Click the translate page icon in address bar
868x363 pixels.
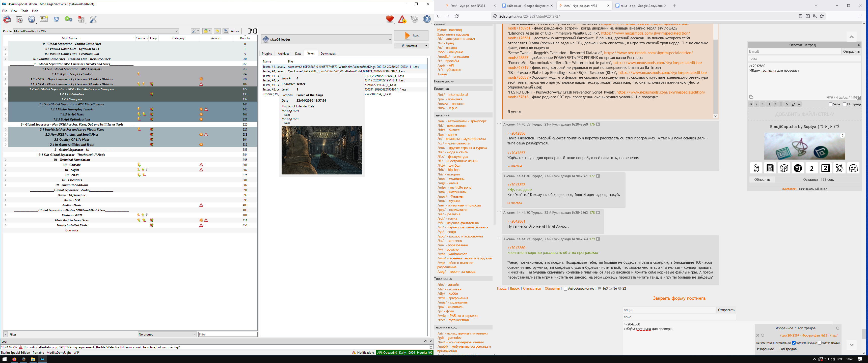pos(815,16)
